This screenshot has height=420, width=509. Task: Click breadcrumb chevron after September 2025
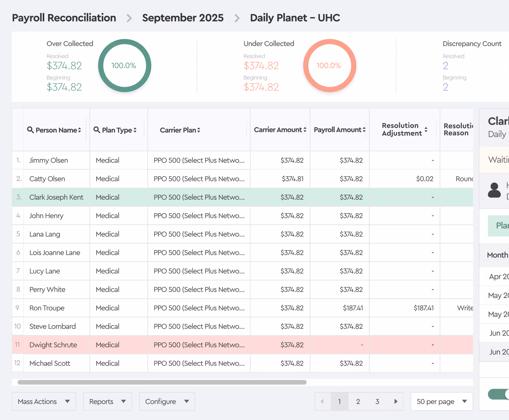[237, 18]
